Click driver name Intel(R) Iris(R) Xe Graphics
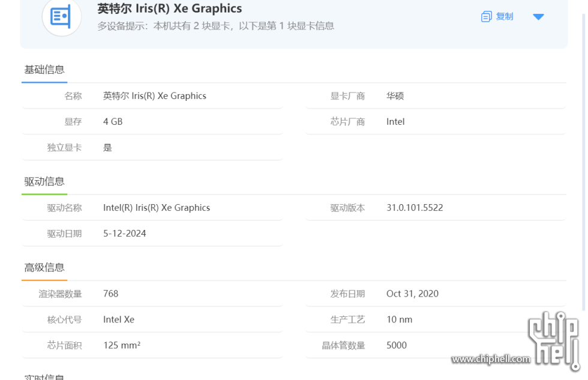Screen dimensions: 588x380 [x=157, y=208]
